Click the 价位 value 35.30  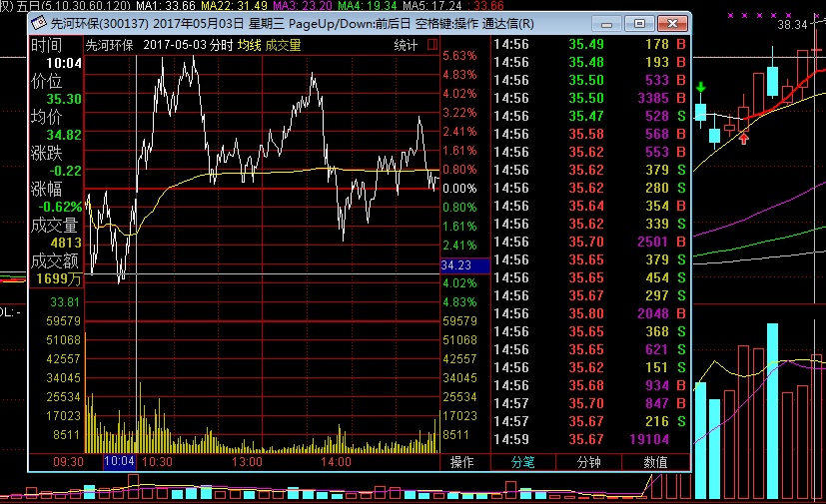[x=64, y=99]
